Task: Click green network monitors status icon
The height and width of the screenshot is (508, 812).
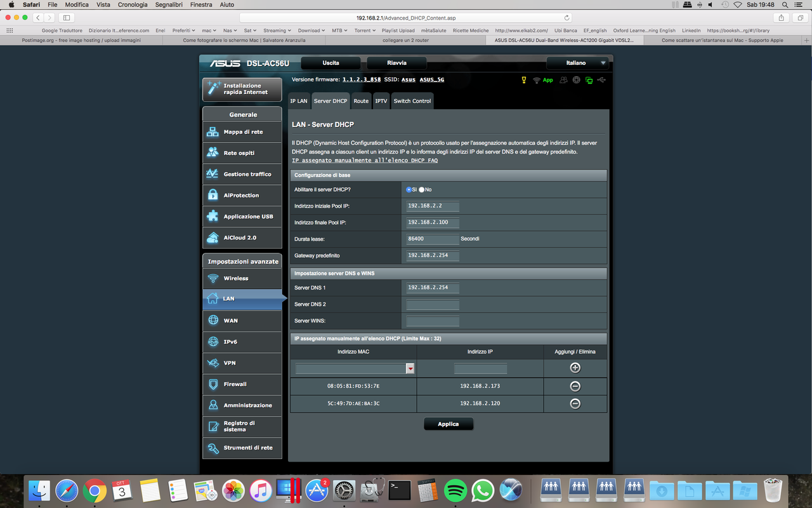Action: 589,80
